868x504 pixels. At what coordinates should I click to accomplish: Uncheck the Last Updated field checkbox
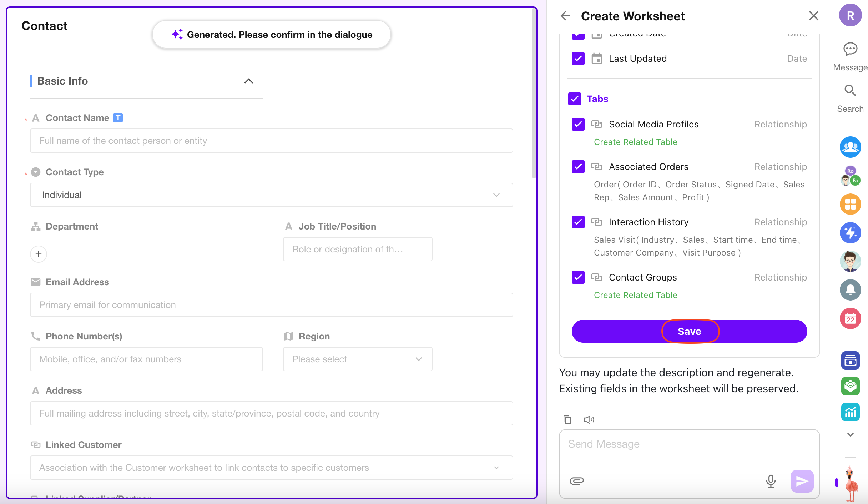(578, 59)
